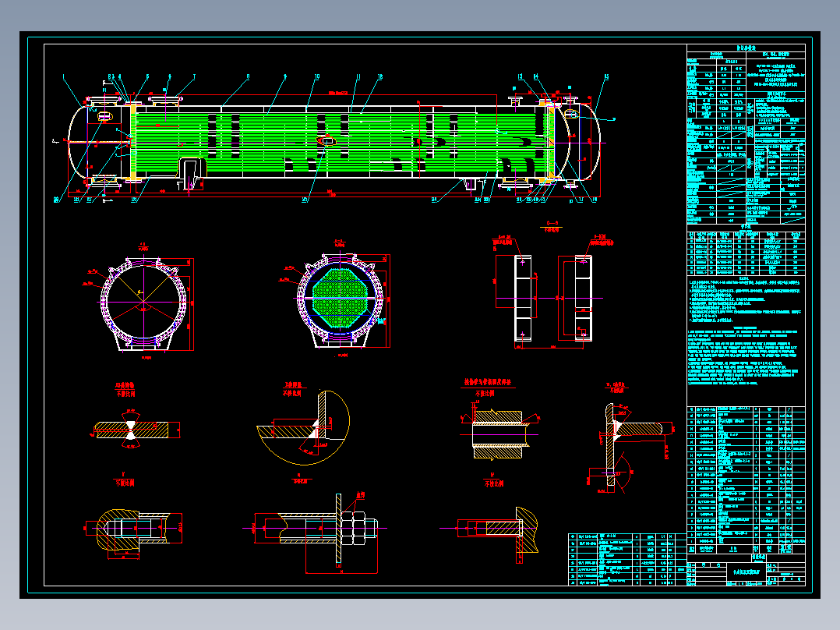Select part balloon number 9
This screenshot has height=630, width=840.
(x=285, y=76)
